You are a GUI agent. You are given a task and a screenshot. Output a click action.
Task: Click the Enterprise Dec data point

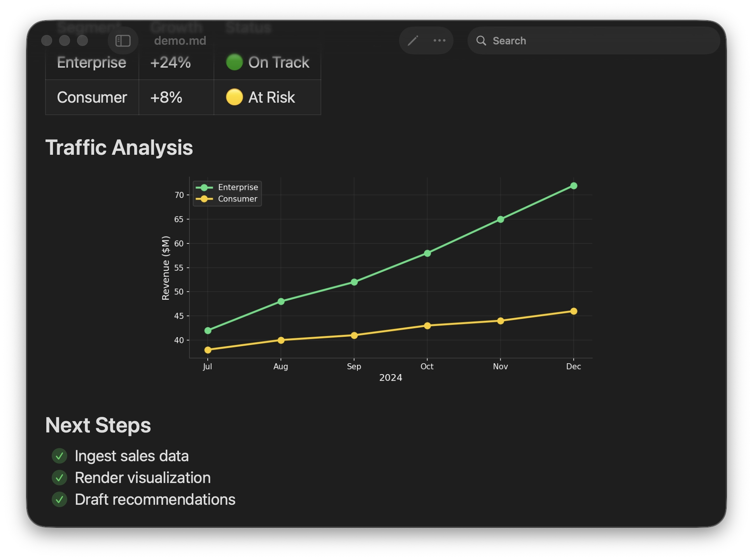click(x=574, y=186)
